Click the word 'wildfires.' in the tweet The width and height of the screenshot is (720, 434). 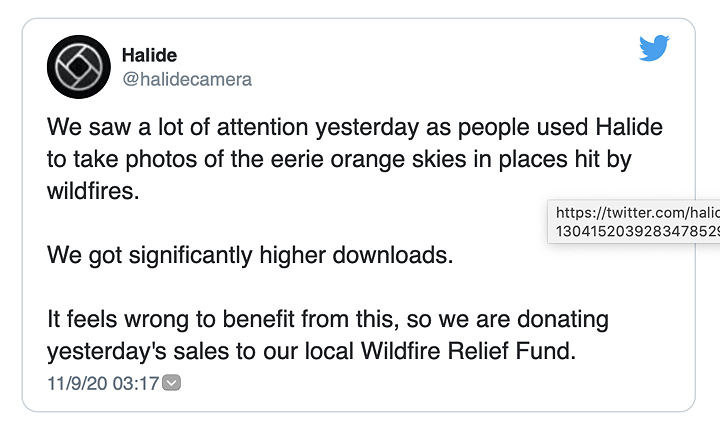coord(93,191)
